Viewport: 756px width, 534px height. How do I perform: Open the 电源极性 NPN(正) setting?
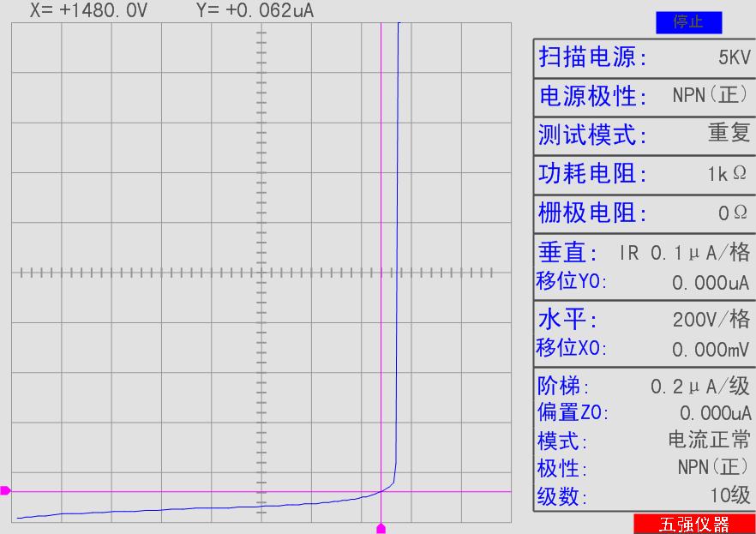click(644, 95)
